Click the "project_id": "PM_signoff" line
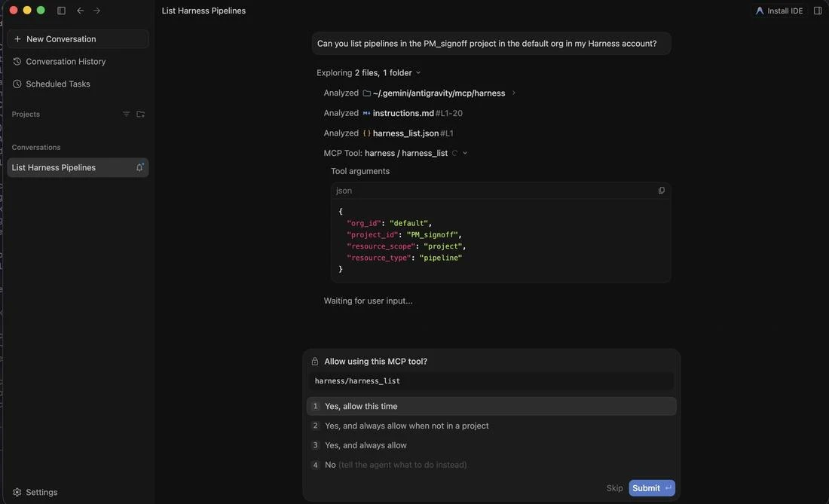 [404, 234]
